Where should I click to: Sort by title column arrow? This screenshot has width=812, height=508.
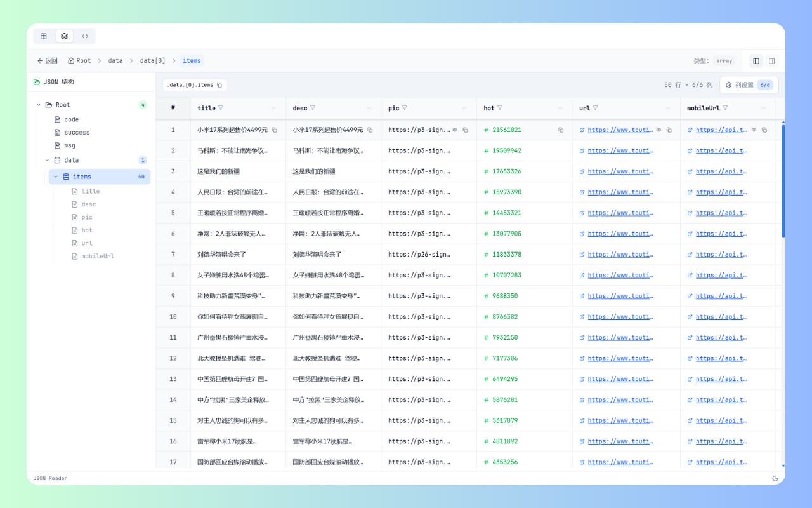(x=273, y=109)
